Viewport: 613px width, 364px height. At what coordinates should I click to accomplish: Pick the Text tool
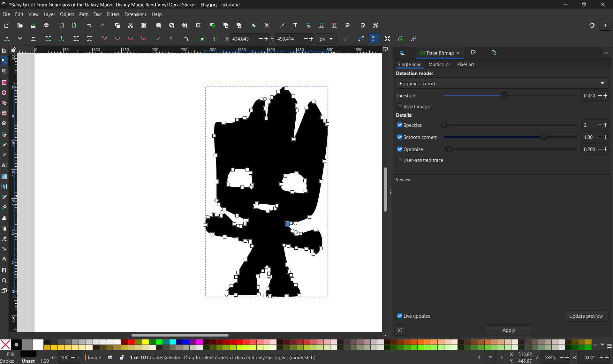click(4, 165)
